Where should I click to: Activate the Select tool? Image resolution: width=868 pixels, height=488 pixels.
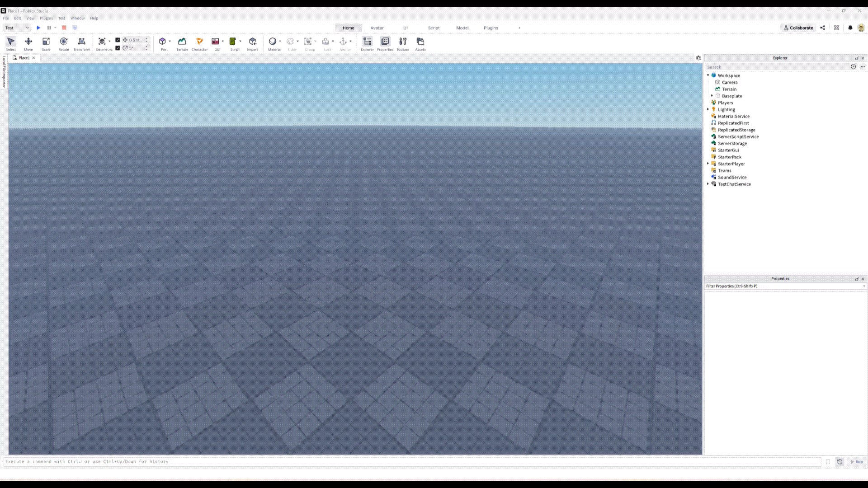(11, 43)
